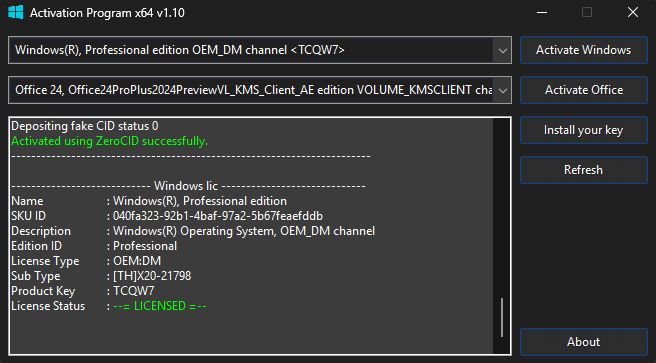The width and height of the screenshot is (656, 363).
Task: Click the Activate Windows button
Action: pos(584,50)
